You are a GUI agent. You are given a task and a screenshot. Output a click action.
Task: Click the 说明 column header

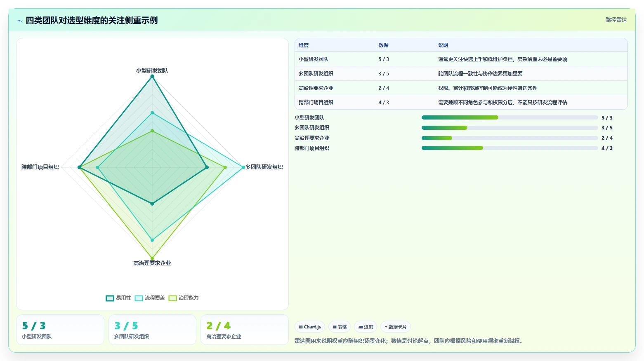[443, 45]
